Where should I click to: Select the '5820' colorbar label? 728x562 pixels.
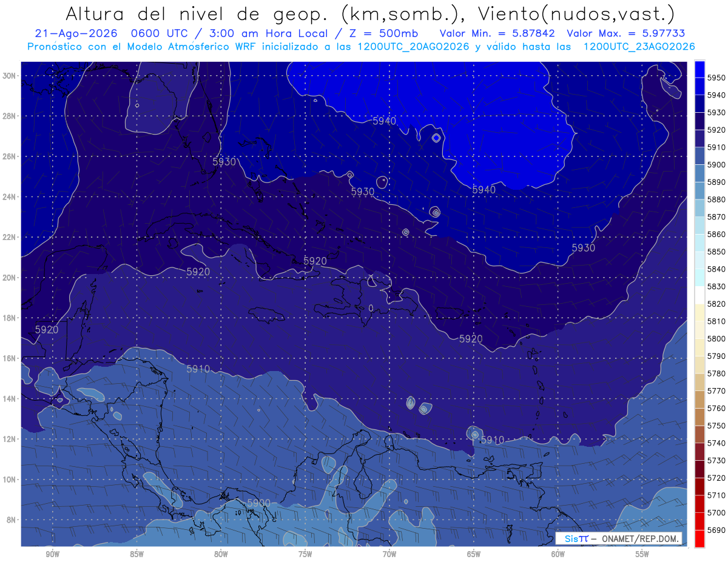tap(716, 304)
